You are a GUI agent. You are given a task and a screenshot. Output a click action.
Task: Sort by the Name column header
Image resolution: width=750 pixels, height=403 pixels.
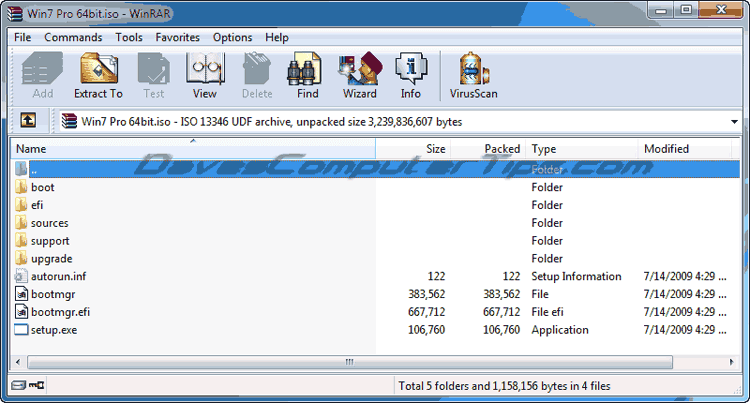coord(193,149)
